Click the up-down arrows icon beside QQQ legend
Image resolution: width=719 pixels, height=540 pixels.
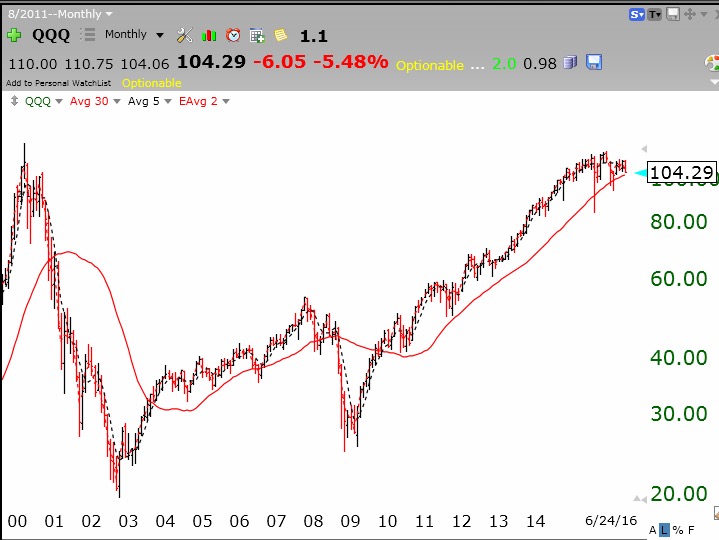[x=14, y=101]
